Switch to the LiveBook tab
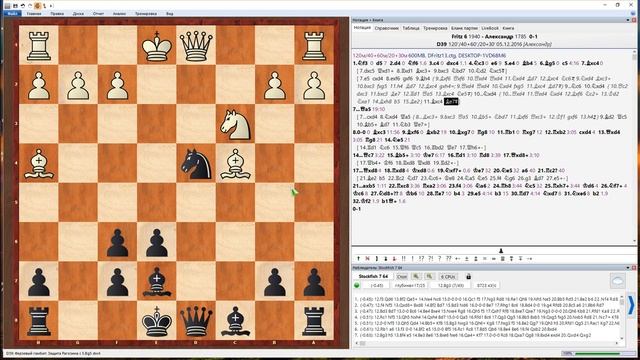640x360 pixels. pos(490,28)
